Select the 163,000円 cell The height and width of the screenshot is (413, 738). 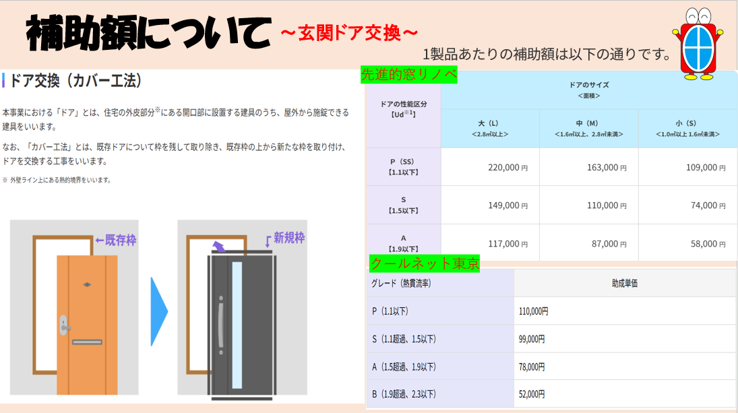[589, 167]
